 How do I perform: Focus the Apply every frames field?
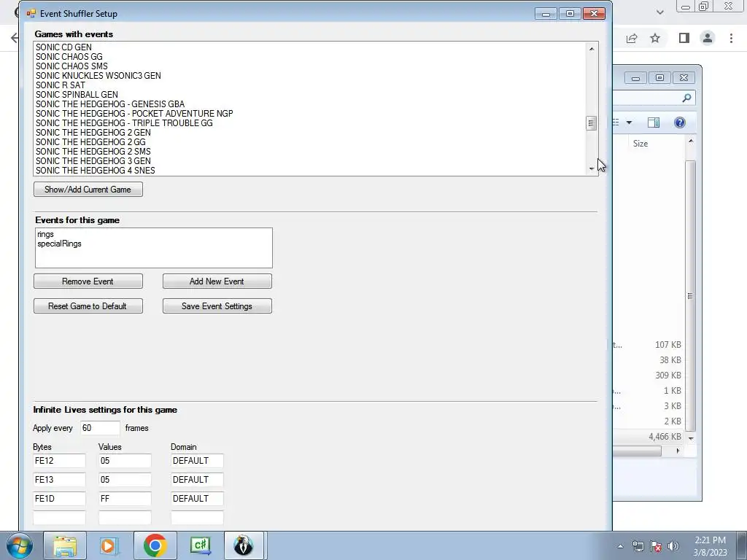tap(100, 428)
